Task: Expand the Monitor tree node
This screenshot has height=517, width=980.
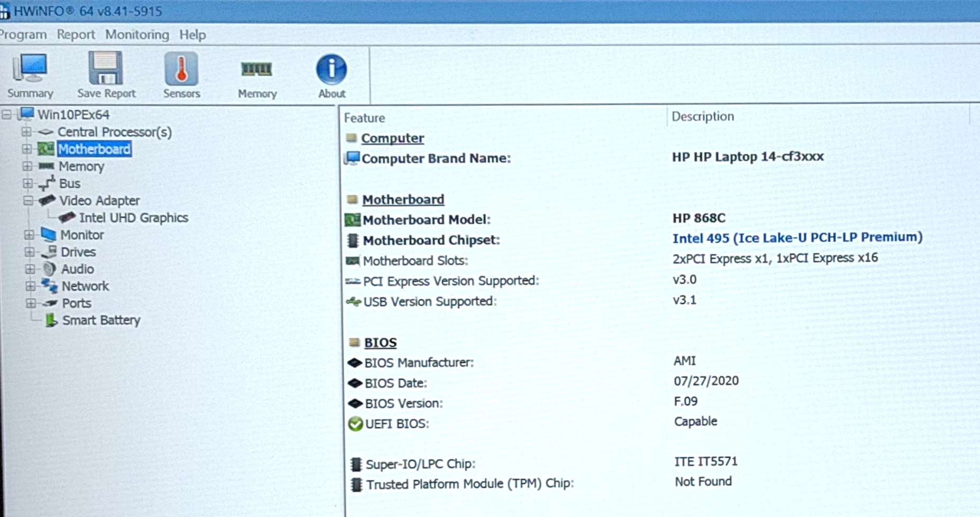Action: tap(29, 235)
